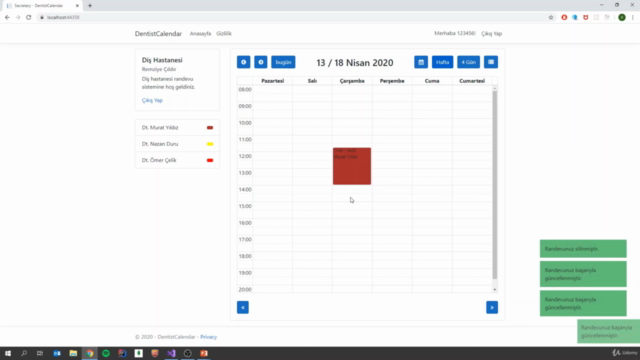Open PowerPoint from taskbar
640x360 pixels.
pos(204,353)
